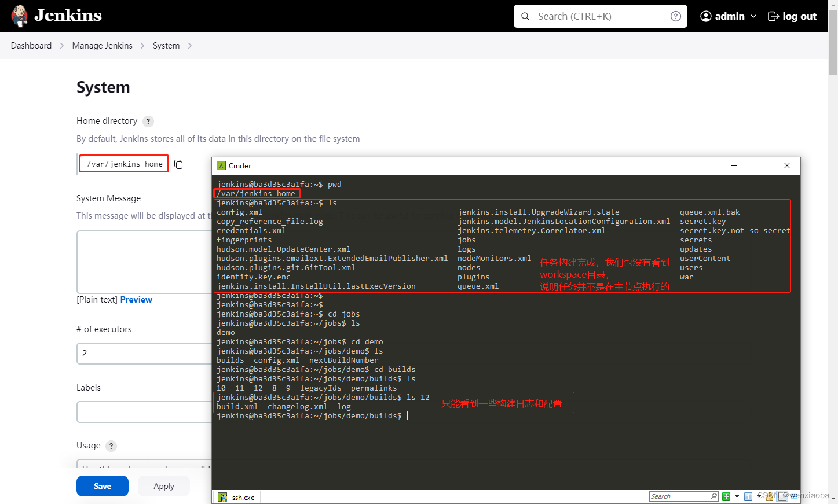This screenshot has width=838, height=504.
Task: Click Cmder lambda title icon
Action: pyautogui.click(x=221, y=165)
